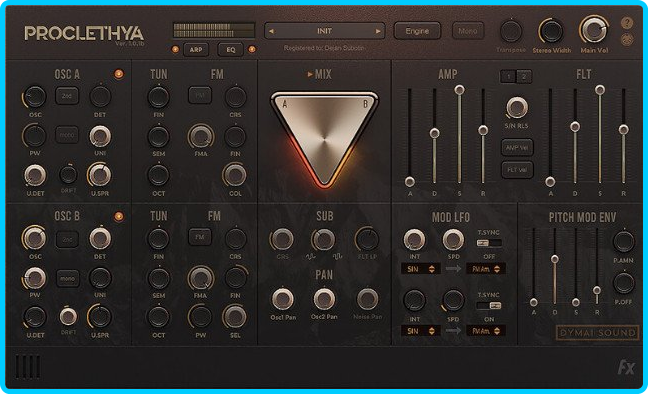The width and height of the screenshot is (648, 394).
Task: Toggle the OSC A power LED
Action: (x=119, y=74)
